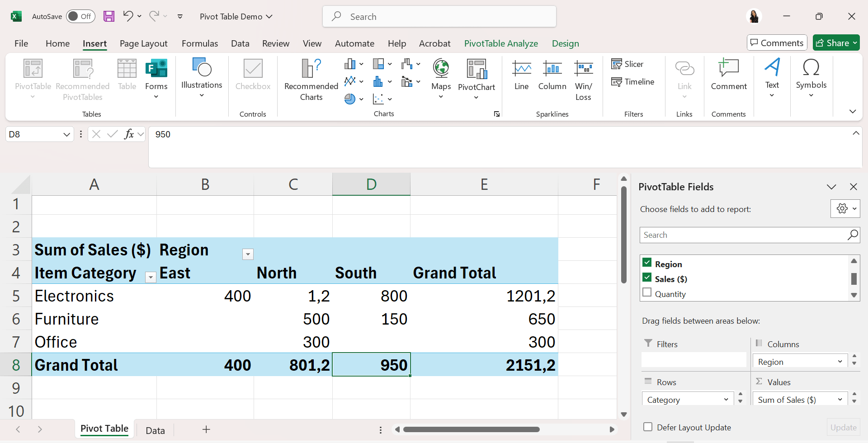The width and height of the screenshot is (868, 443).
Task: Expand the Name Box dropdown
Action: click(66, 135)
